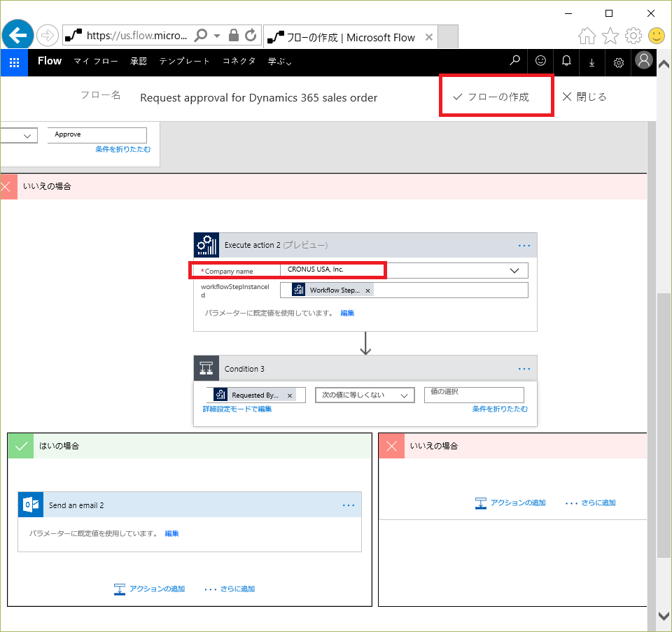The height and width of the screenshot is (632, 672).
Task: Click the フローの作成 button
Action: [x=491, y=97]
